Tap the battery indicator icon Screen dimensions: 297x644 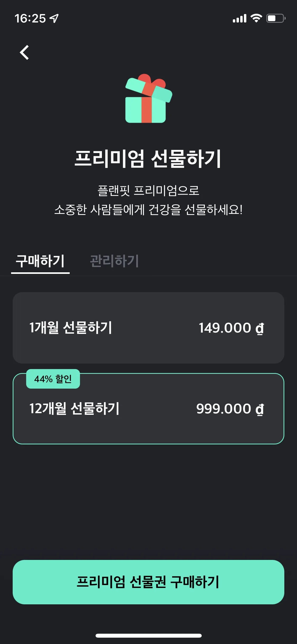(x=276, y=18)
